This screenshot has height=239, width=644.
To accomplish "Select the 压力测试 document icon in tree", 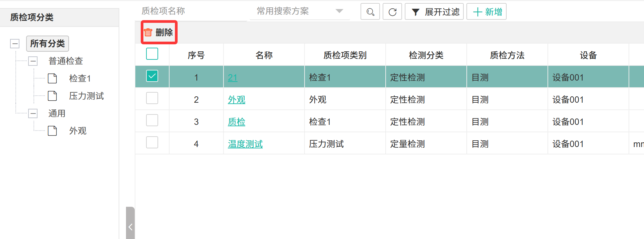I will point(52,96).
